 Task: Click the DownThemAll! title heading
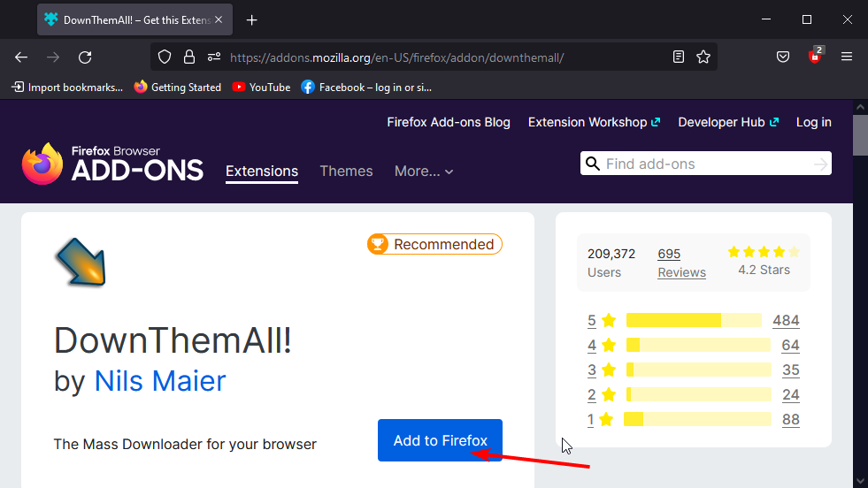[173, 339]
